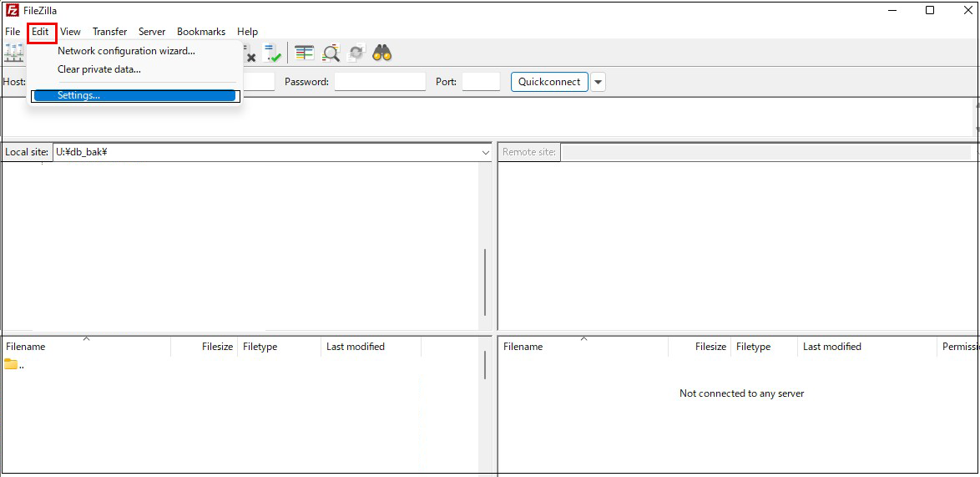
Task: Sort local files by Last modified column
Action: click(x=371, y=347)
